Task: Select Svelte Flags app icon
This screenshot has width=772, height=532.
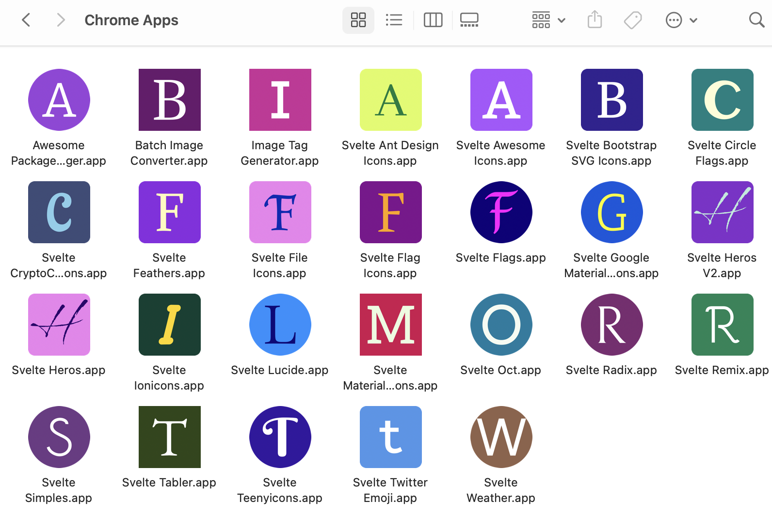Action: 501,212
